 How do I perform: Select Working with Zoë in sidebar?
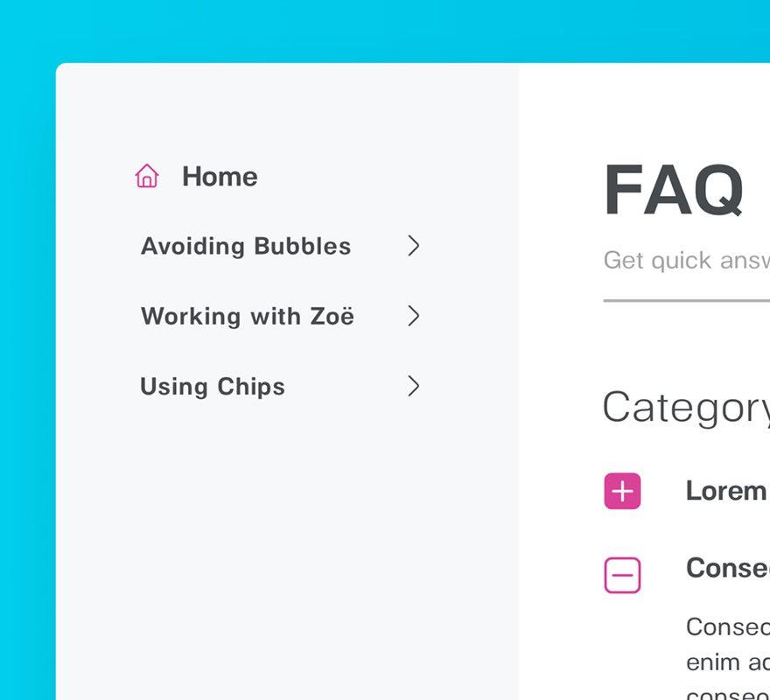click(x=248, y=316)
